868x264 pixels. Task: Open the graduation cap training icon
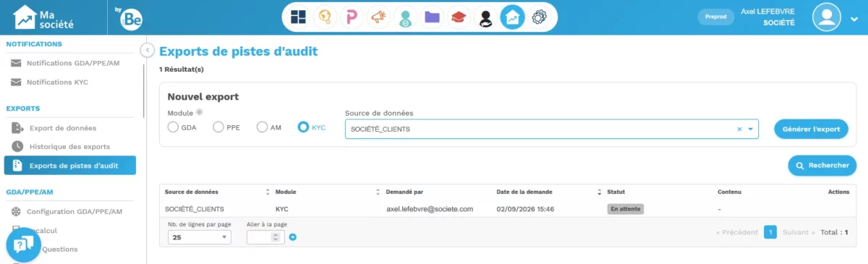point(459,17)
